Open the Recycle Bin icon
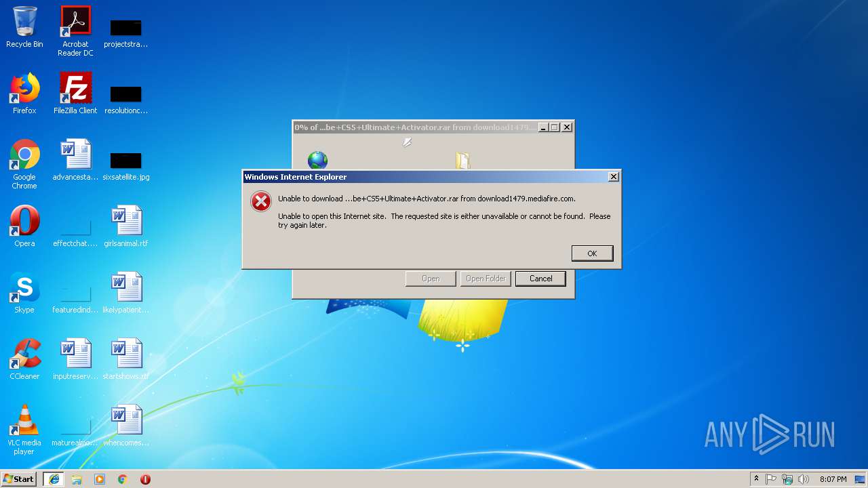This screenshot has height=488, width=868. [24, 28]
